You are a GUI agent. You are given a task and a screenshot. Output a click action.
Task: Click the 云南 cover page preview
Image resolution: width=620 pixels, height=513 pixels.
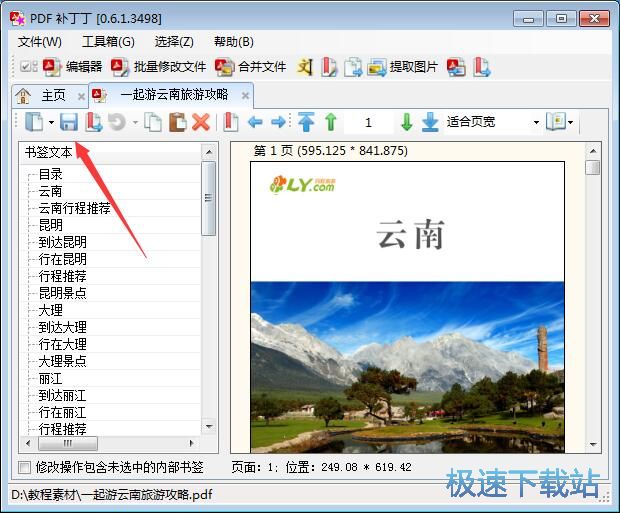407,307
